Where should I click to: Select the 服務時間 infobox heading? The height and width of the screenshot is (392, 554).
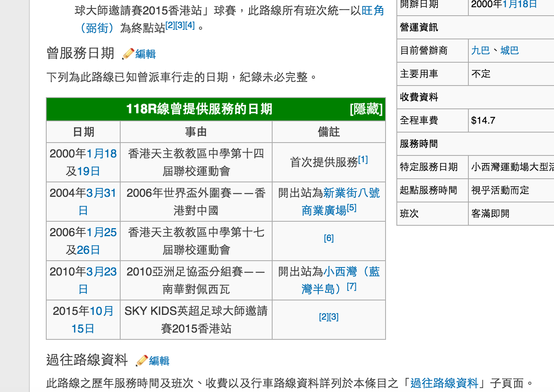tap(419, 144)
